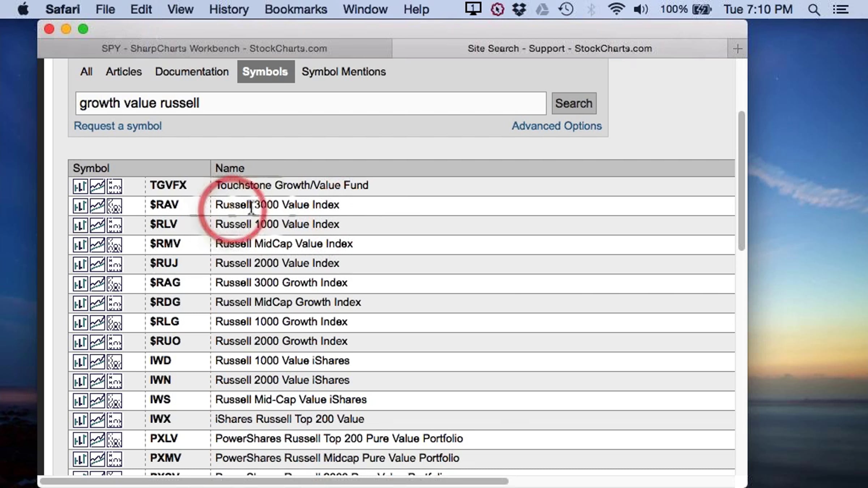This screenshot has height=488, width=868.
Task: Click the point & figure icon for IWS
Action: click(115, 401)
